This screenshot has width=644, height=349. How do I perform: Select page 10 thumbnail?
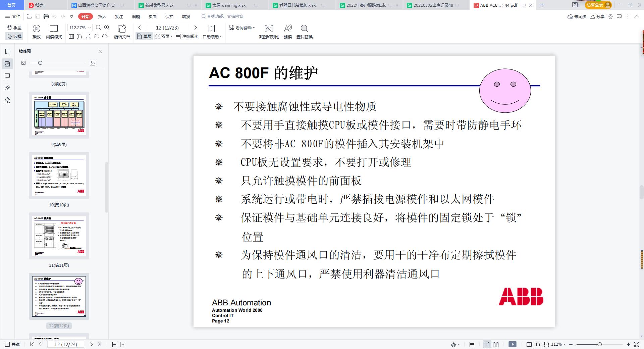(59, 176)
